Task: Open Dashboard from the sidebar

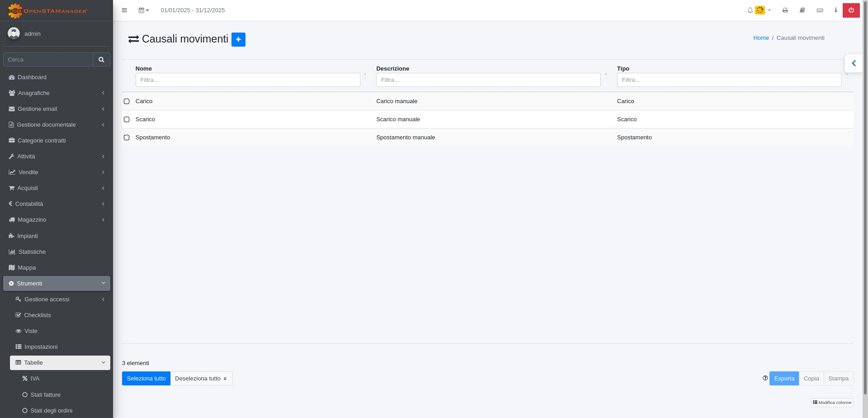Action: tap(32, 77)
